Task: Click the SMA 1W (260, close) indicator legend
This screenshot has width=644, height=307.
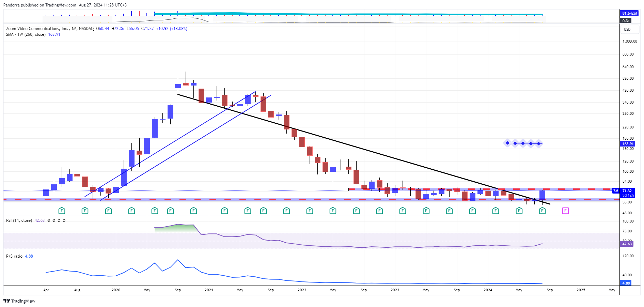Action: click(x=26, y=34)
